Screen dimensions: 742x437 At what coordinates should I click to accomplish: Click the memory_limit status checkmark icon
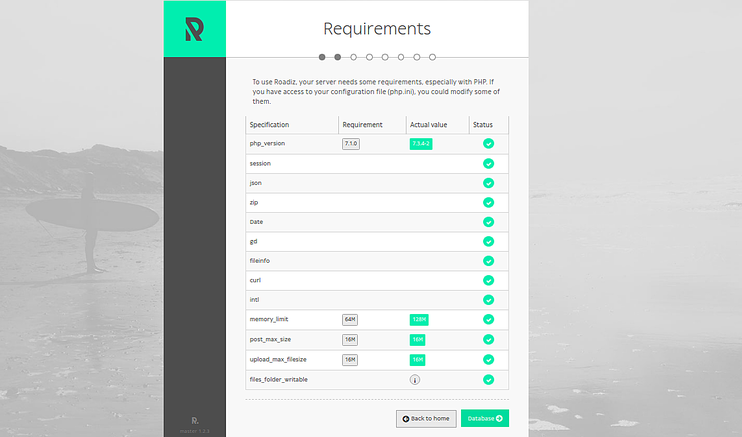(x=488, y=319)
